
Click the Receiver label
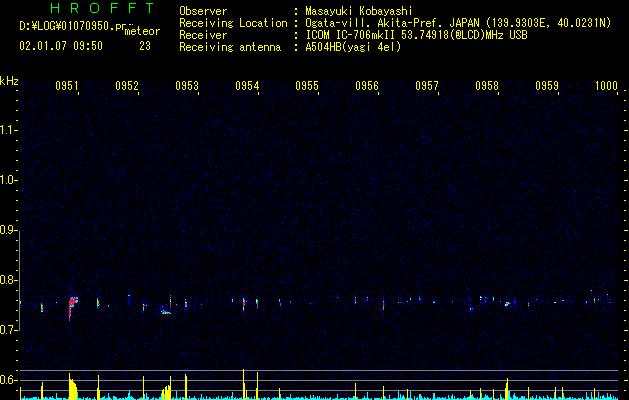203,35
